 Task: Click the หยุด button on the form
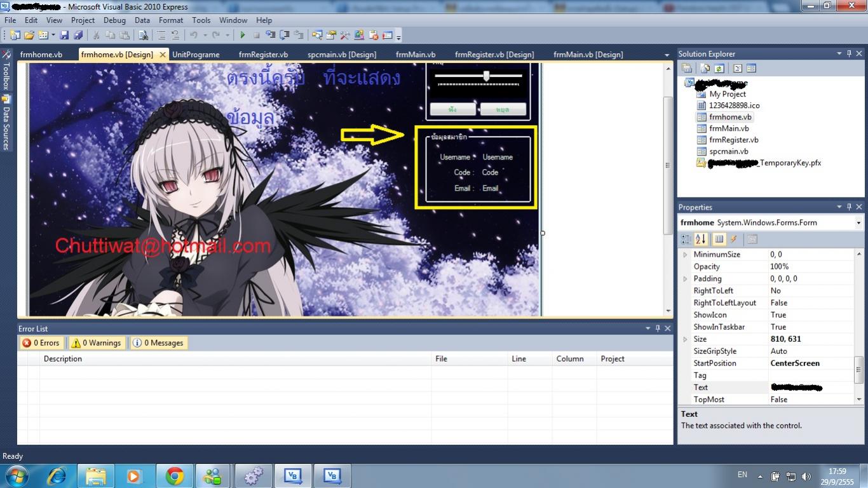(503, 109)
